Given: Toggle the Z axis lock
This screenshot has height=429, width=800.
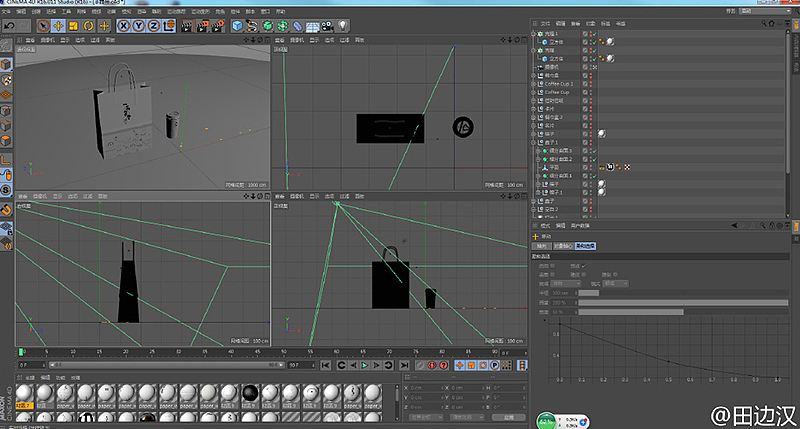Looking at the screenshot, I should 154,26.
